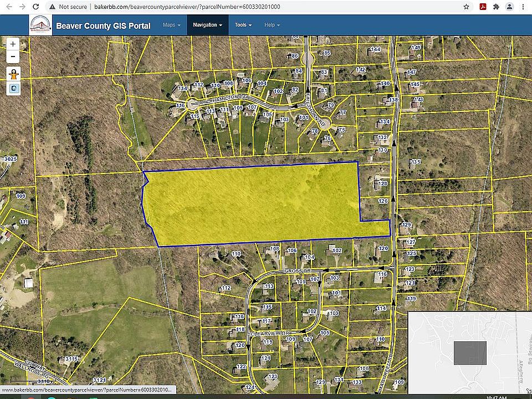Click the home extent icon below pegman

[13, 88]
